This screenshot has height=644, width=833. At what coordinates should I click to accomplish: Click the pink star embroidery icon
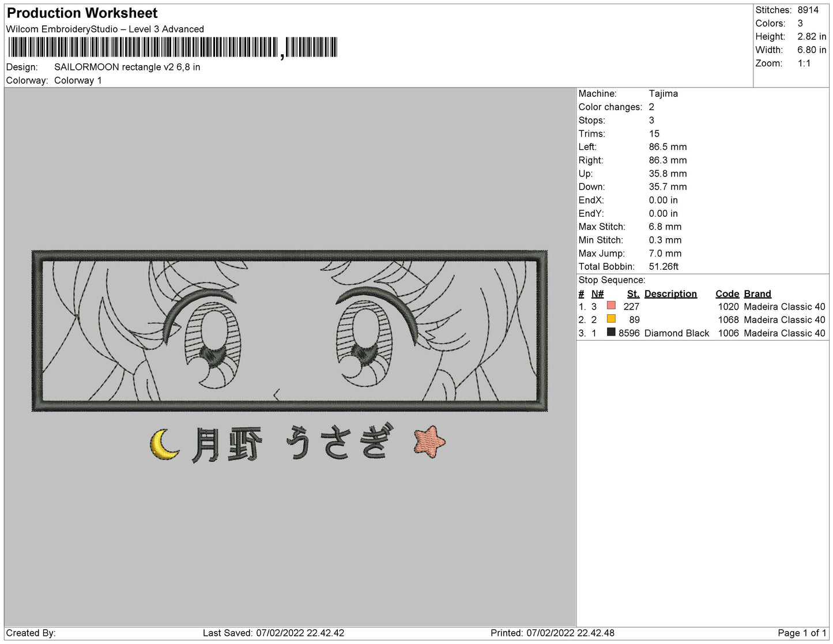pos(429,442)
